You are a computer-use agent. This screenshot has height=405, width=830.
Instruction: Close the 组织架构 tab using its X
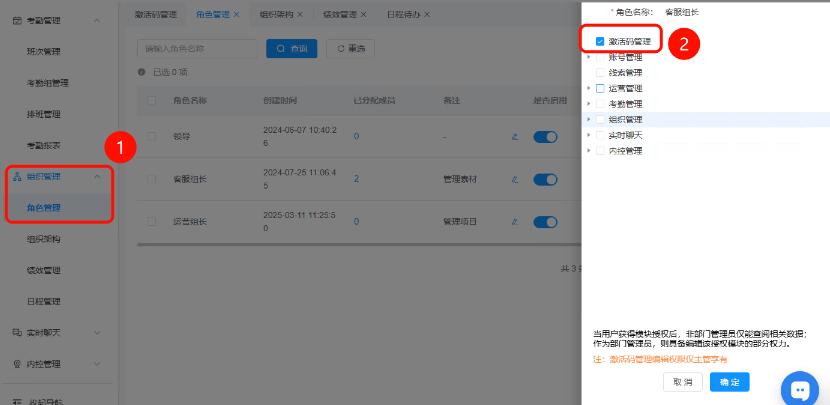pyautogui.click(x=301, y=15)
